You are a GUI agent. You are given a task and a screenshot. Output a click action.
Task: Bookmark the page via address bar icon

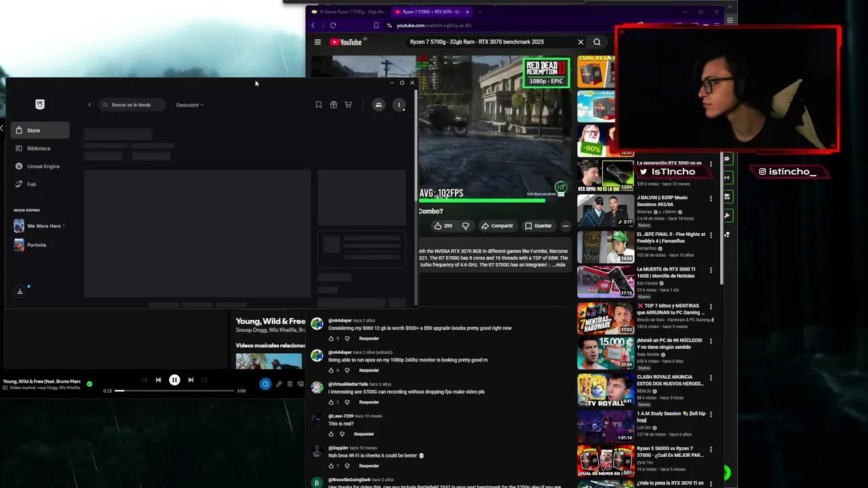pos(376,25)
